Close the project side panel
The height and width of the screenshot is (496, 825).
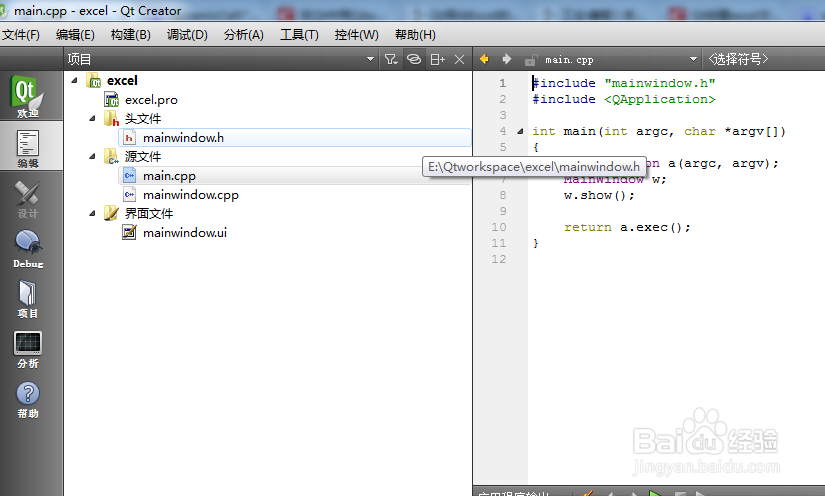click(459, 59)
